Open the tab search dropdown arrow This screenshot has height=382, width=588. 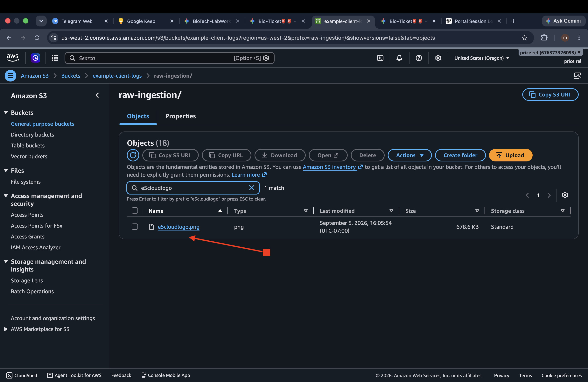click(x=41, y=21)
